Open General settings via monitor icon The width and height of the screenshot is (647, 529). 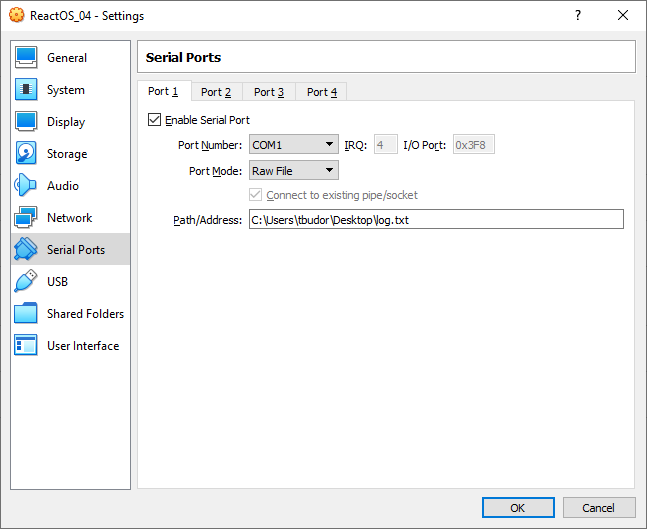(26, 57)
